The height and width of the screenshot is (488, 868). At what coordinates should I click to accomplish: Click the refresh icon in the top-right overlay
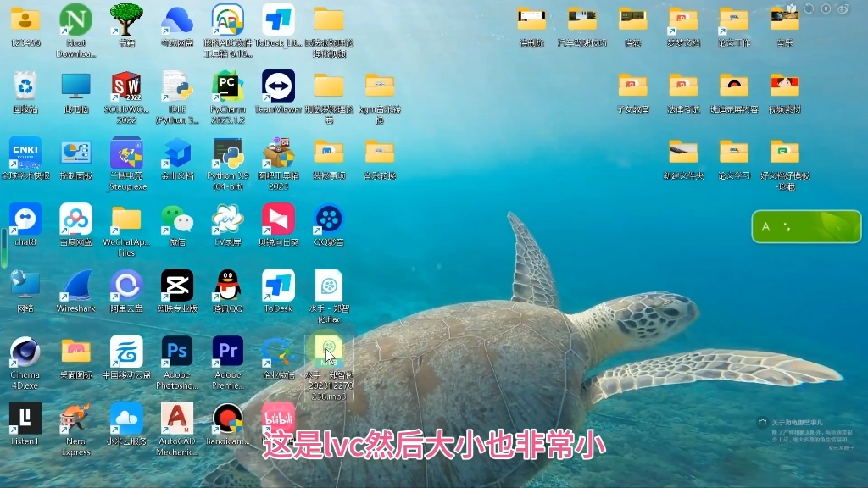pyautogui.click(x=808, y=8)
